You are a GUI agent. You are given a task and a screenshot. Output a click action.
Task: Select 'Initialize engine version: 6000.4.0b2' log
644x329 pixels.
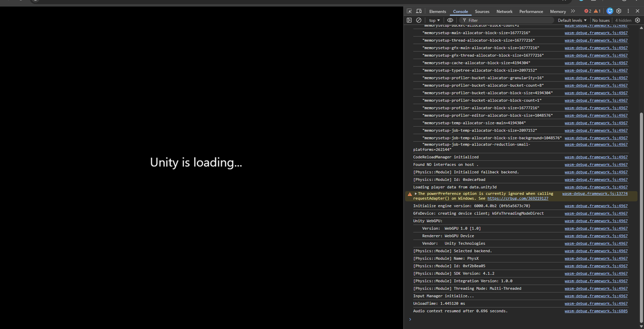tap(472, 206)
